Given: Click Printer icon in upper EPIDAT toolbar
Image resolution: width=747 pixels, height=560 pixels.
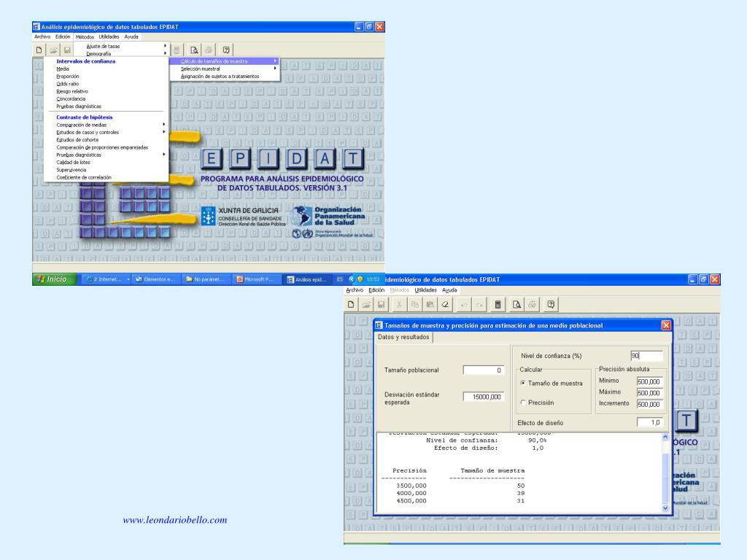Looking at the screenshot, I should click(209, 50).
